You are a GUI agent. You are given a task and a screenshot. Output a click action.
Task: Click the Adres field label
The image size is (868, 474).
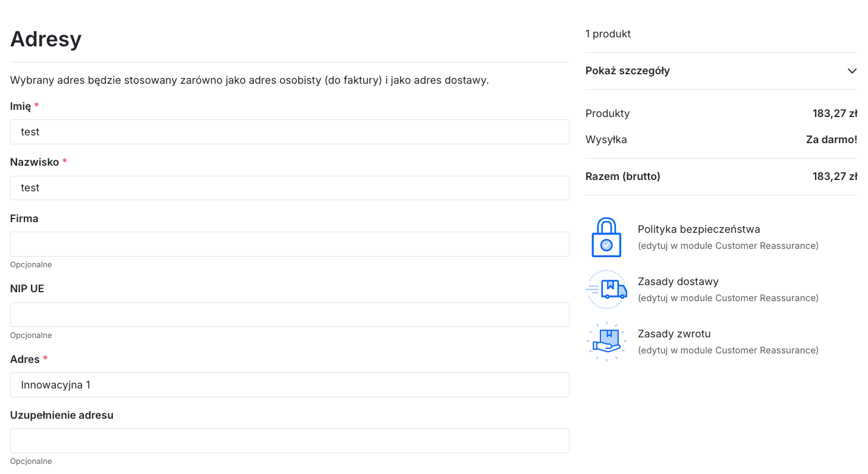(x=25, y=359)
